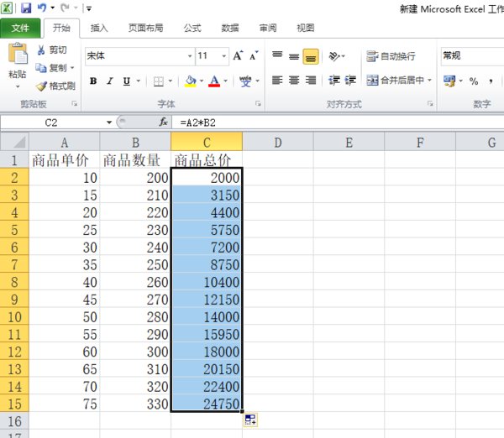Open Font group dialog launcher
The image size is (504, 438).
point(258,103)
